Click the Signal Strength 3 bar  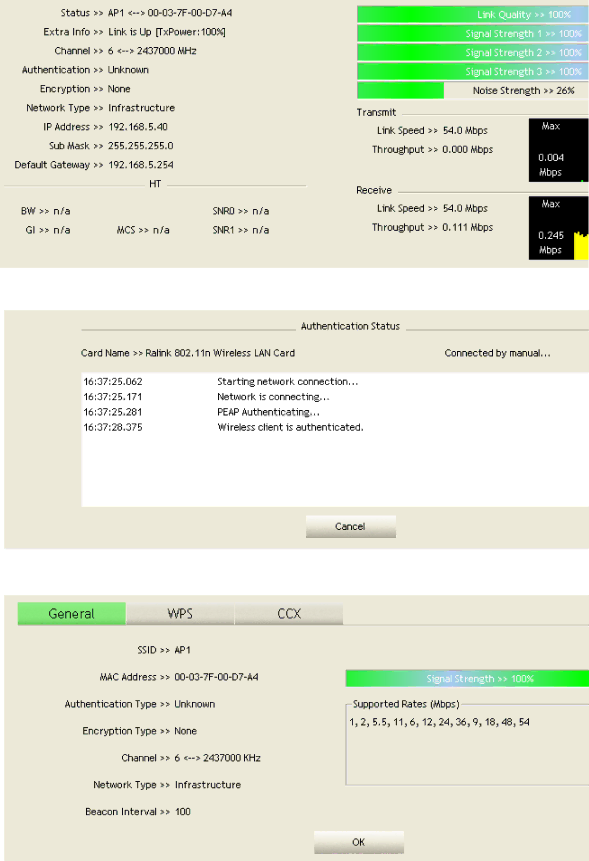pyautogui.click(x=473, y=71)
